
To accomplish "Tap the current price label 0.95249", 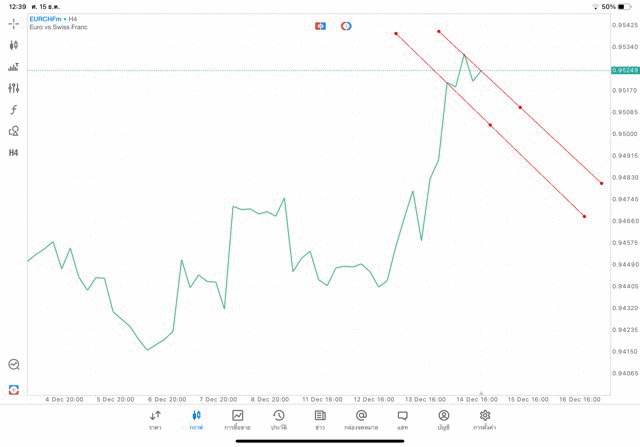I will pyautogui.click(x=624, y=70).
